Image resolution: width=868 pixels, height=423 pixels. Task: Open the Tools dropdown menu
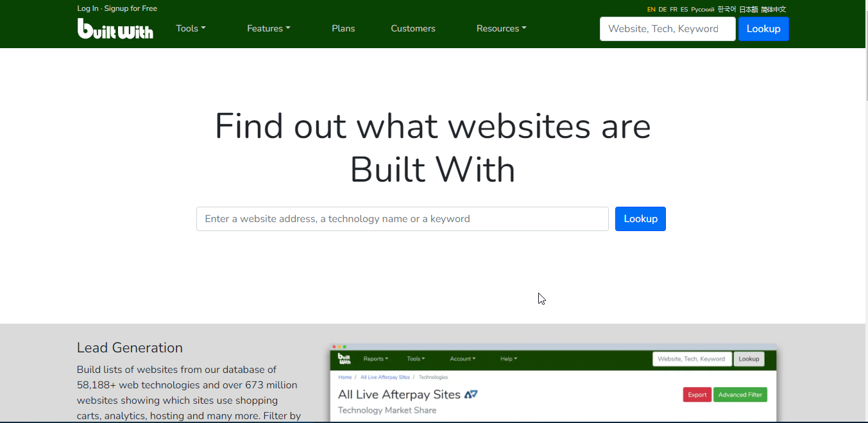click(x=191, y=28)
